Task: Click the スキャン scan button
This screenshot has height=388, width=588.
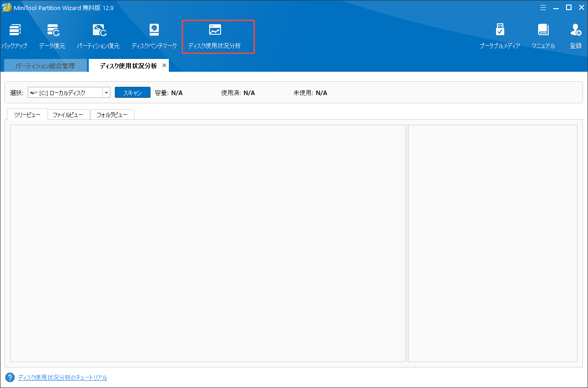Action: click(x=133, y=93)
